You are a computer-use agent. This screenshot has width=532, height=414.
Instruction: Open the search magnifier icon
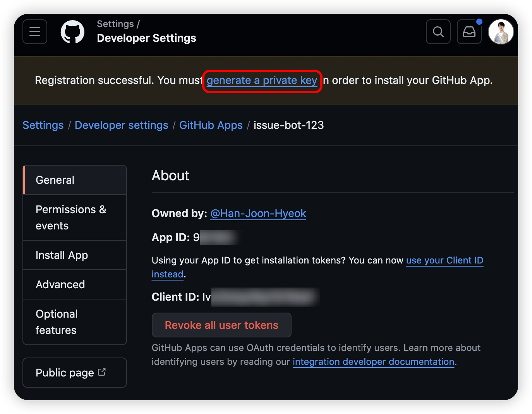click(438, 32)
